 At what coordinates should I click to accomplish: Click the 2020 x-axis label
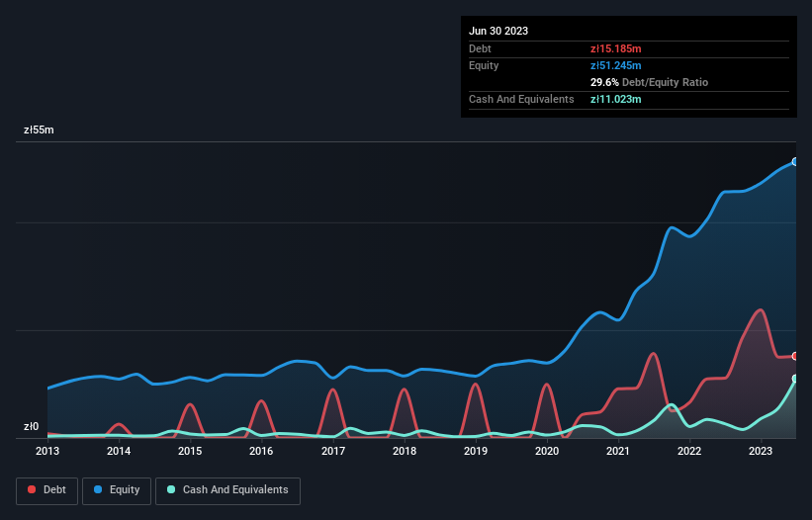[547, 451]
